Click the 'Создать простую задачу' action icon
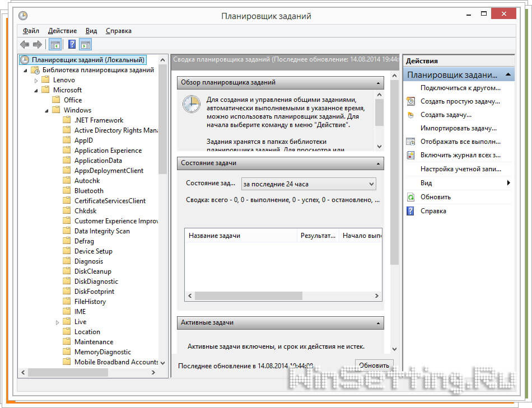 (410, 101)
